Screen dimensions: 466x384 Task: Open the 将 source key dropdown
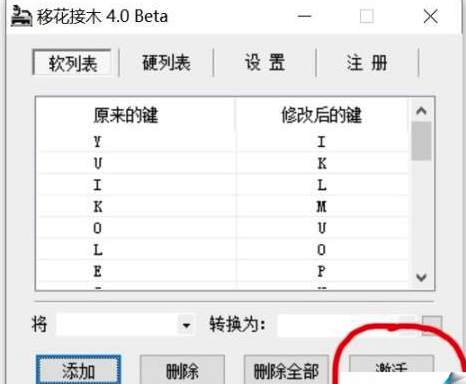point(186,325)
